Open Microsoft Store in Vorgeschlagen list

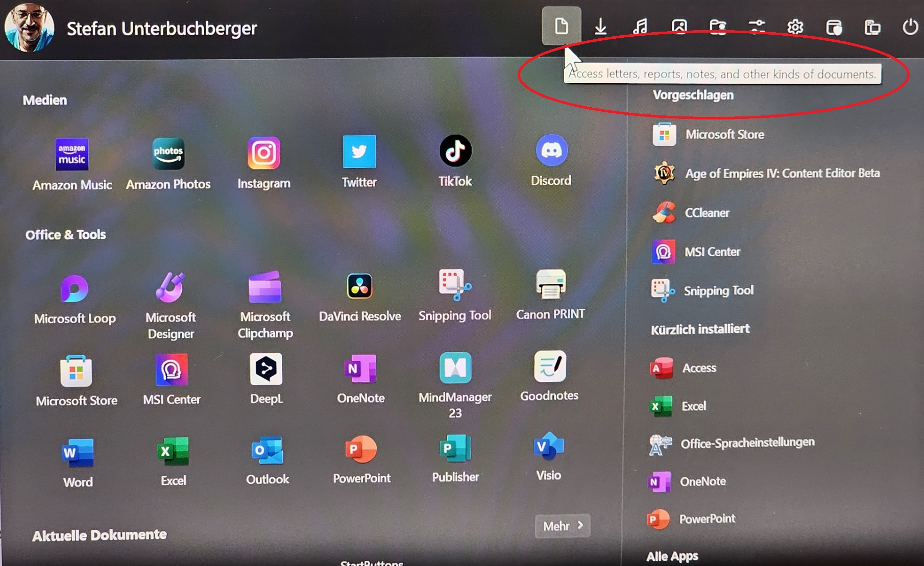(x=709, y=134)
